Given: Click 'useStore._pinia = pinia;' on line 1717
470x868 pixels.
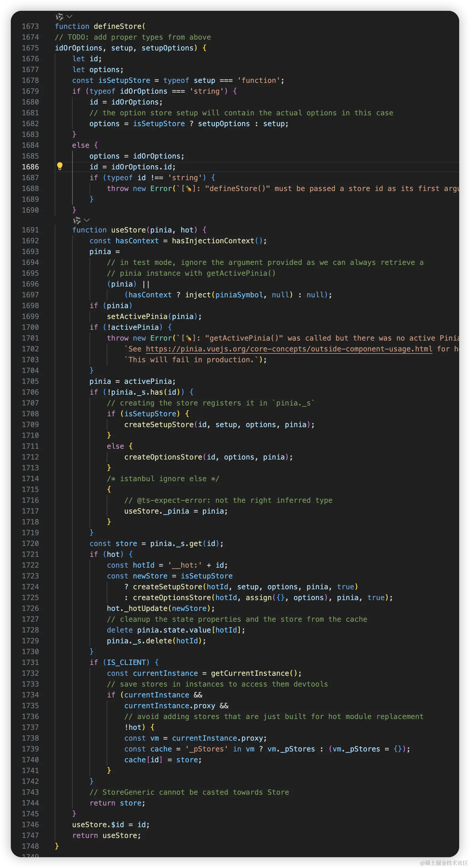Looking at the screenshot, I should tap(176, 511).
